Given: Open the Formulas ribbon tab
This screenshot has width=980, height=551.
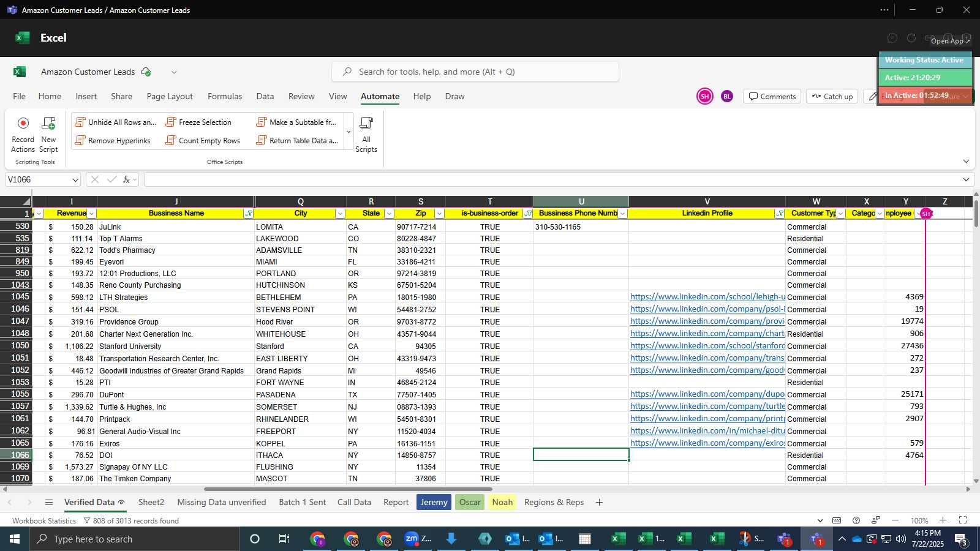Looking at the screenshot, I should pyautogui.click(x=225, y=96).
